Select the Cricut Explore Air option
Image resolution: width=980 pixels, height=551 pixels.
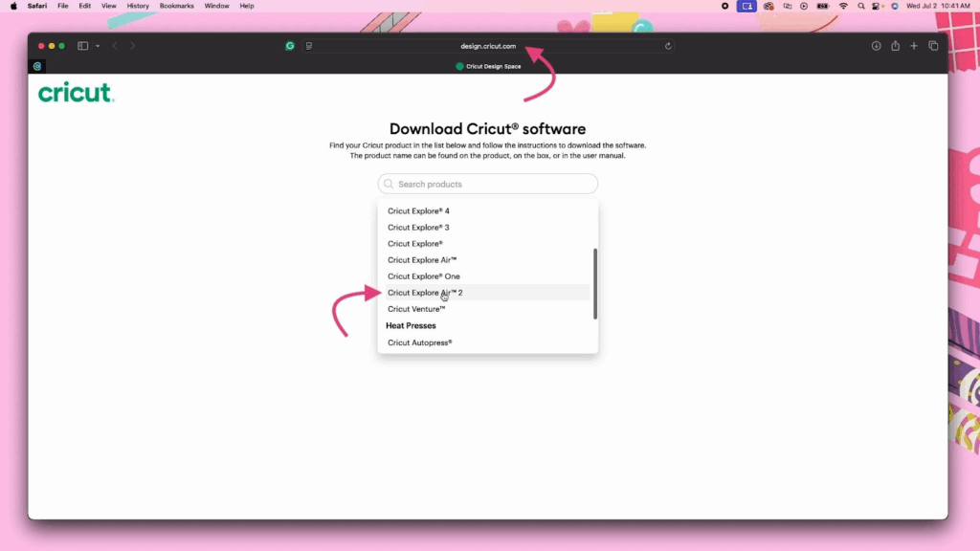[x=487, y=260]
